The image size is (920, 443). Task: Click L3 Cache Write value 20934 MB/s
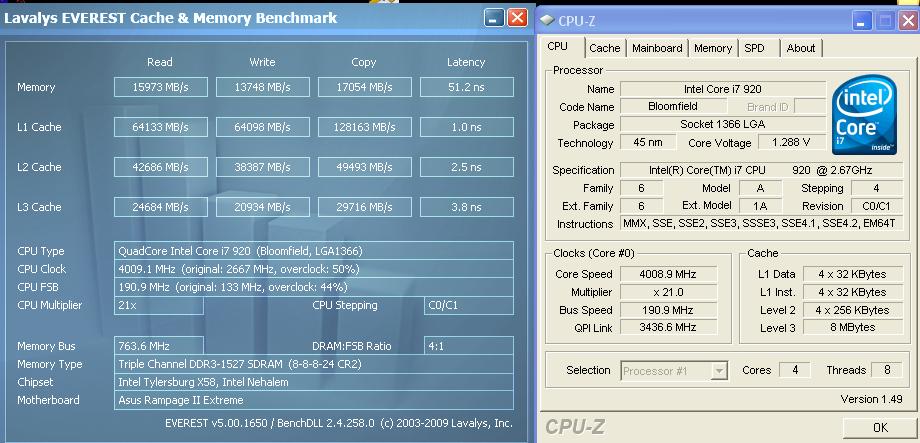pyautogui.click(x=263, y=207)
